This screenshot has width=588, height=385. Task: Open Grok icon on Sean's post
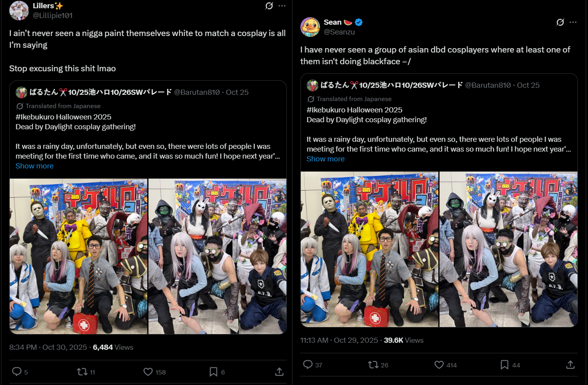click(560, 22)
